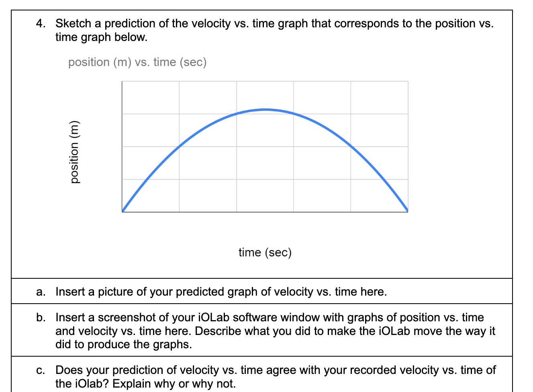The image size is (533, 392).
Task: Click the peak of the blue parabola curve
Action: 265,109
